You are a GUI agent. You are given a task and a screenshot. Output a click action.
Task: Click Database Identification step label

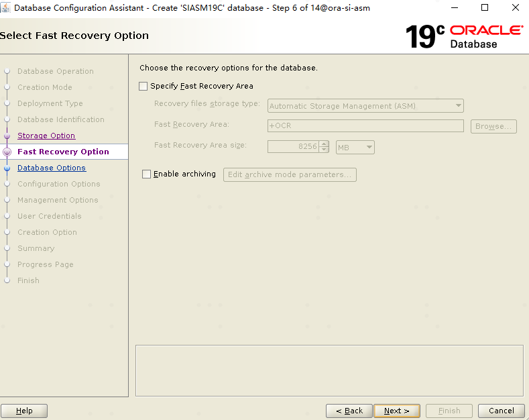tap(61, 119)
